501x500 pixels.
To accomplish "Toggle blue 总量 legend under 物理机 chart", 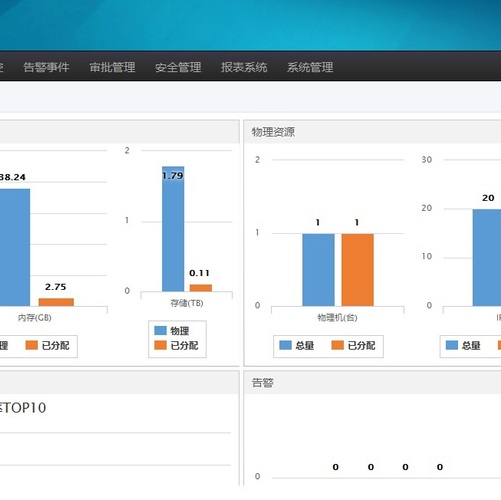I will 296,345.
